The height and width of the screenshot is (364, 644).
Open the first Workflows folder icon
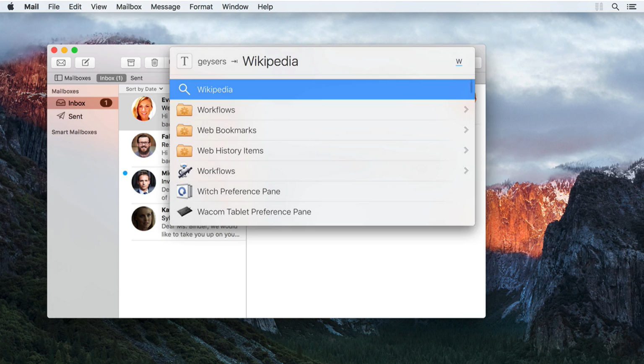184,110
